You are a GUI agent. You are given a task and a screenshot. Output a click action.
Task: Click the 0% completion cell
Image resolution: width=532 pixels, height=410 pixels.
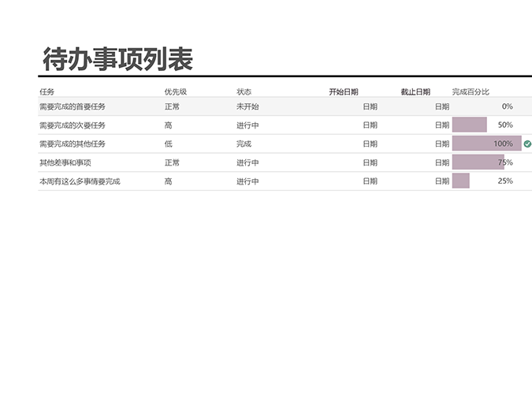508,106
